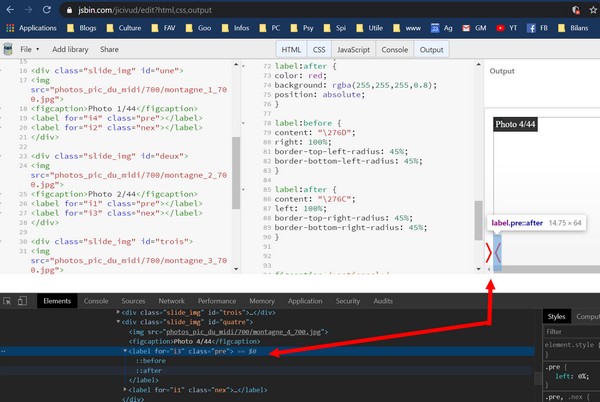Click the address bar URL jsbin.com

(x=145, y=10)
